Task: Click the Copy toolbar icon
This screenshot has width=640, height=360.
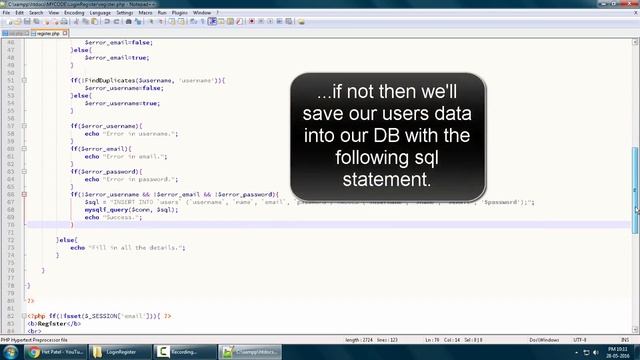Action: [x=85, y=21]
